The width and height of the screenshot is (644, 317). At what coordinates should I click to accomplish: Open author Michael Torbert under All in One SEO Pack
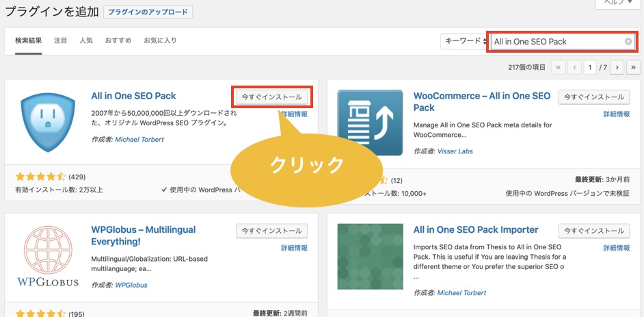[x=139, y=140]
